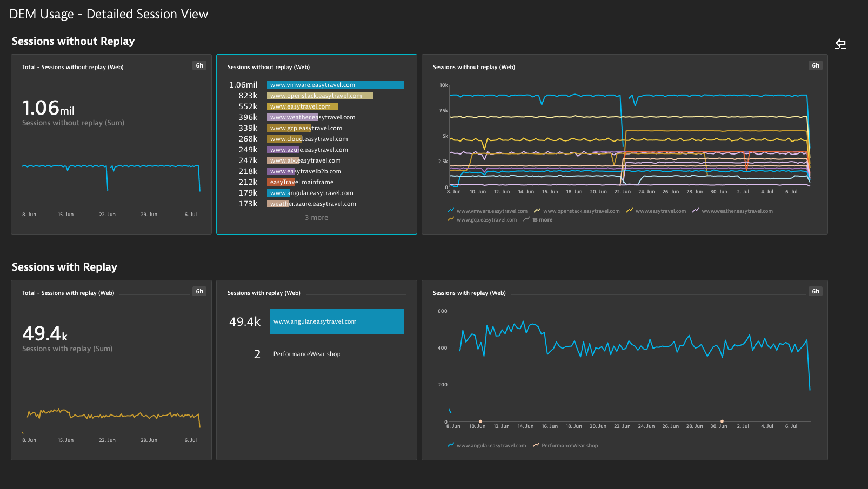
Task: Toggle PerformanceWear shop legend entry
Action: tap(565, 446)
